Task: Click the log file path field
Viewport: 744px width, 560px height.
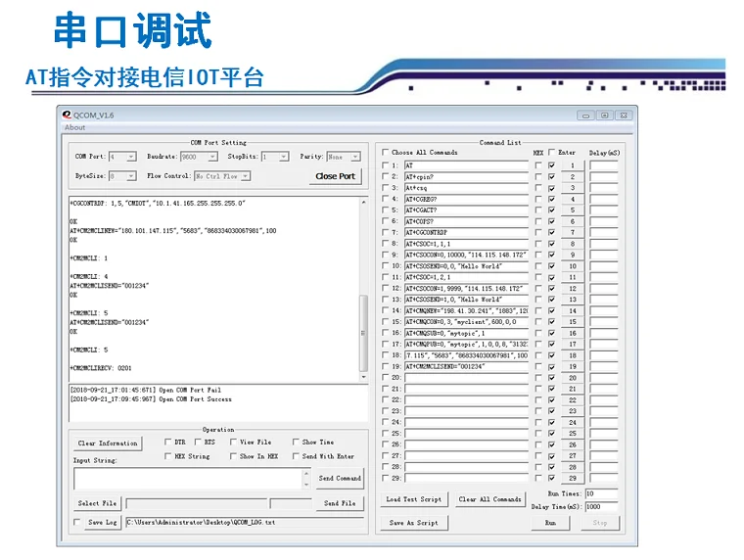Action: click(245, 522)
